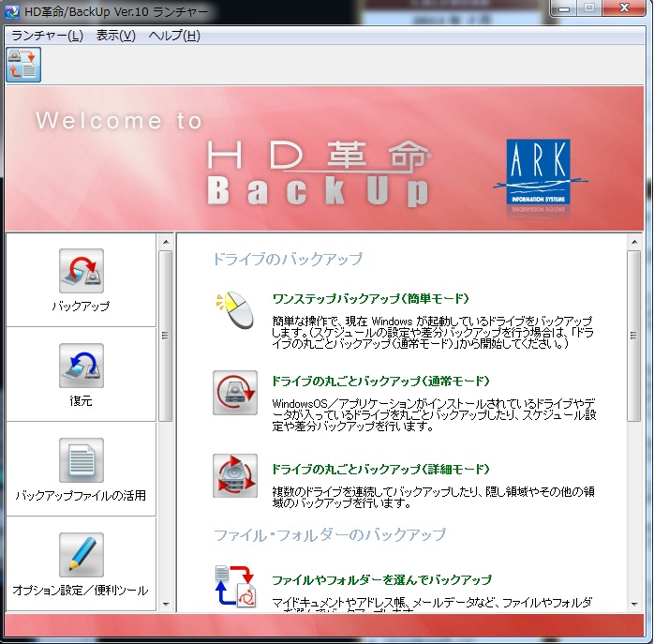Open ドライブの丸ごとバックアップ（通常モード） link
654x644 pixels.
click(380, 381)
